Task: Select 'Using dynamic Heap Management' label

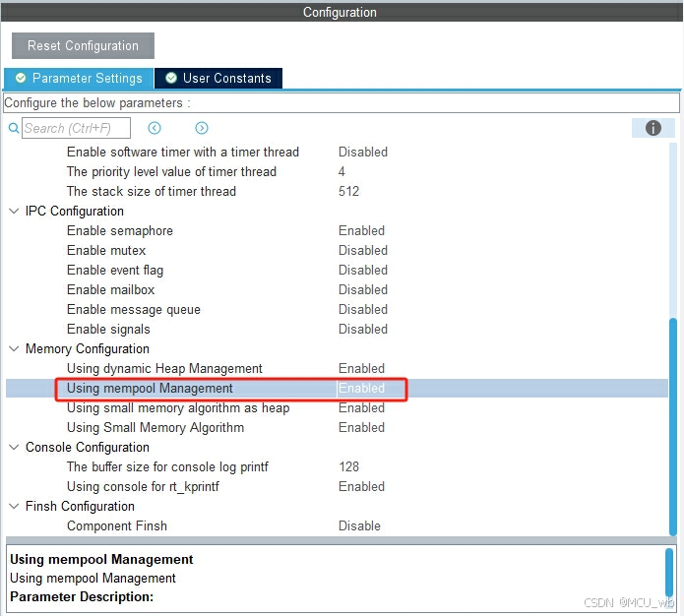Action: tap(164, 369)
